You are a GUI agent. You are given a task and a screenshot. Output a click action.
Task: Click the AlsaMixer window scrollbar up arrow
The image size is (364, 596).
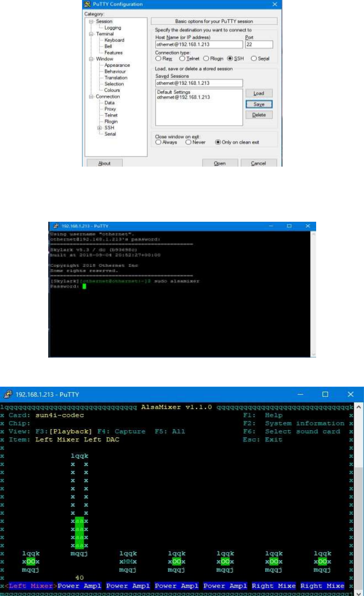click(358, 407)
